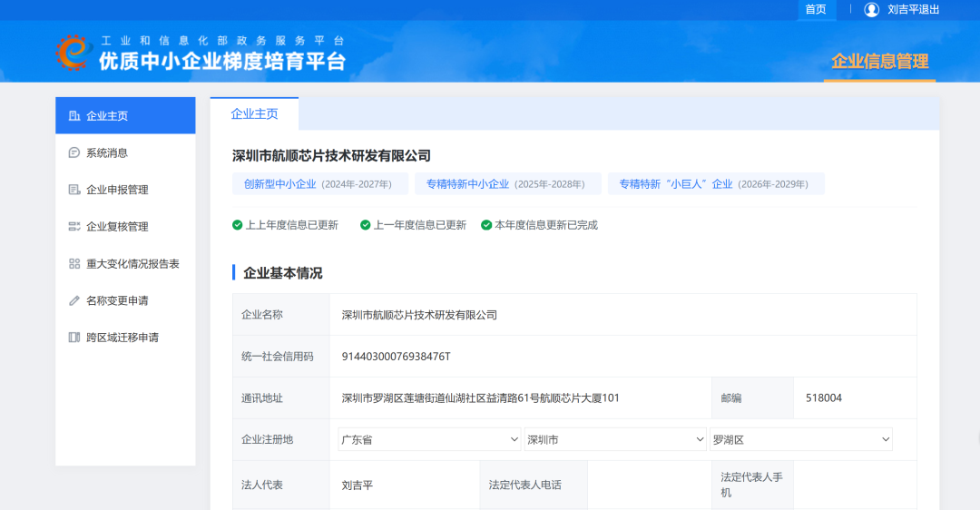Click the 本年度信息更新已完成 status text
This screenshot has width=980, height=510.
tap(545, 225)
